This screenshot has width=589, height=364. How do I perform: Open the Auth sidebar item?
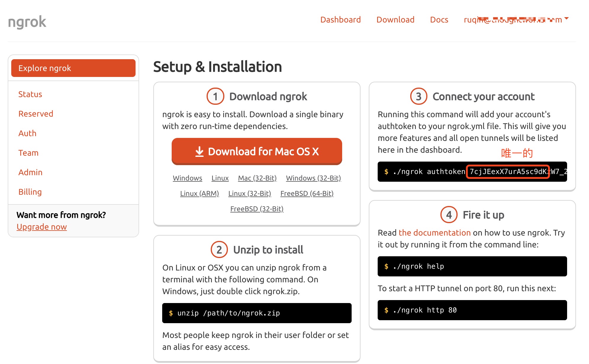click(27, 133)
